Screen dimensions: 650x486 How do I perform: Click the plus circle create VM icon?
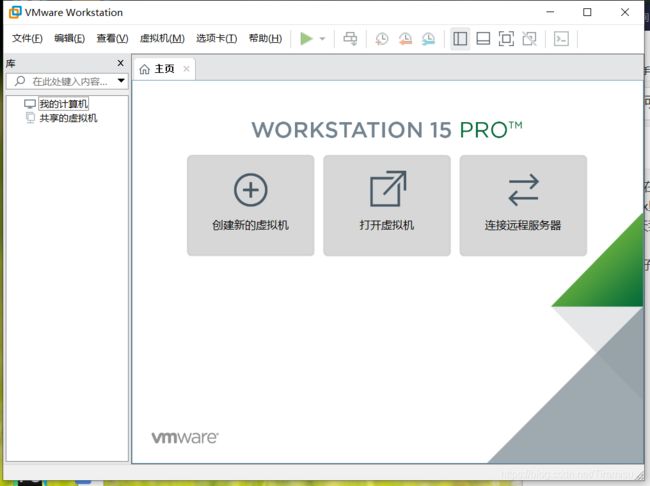click(250, 190)
